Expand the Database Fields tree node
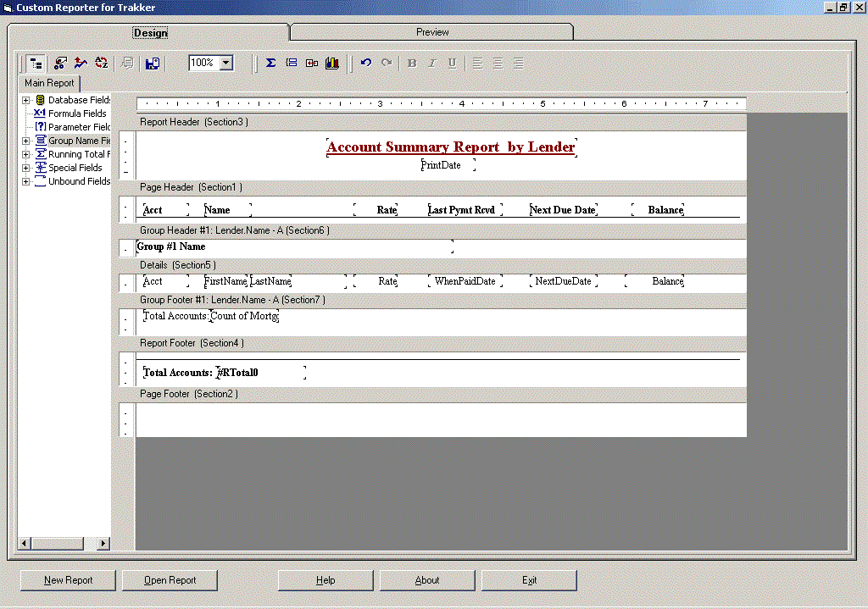868x609 pixels. click(25, 100)
